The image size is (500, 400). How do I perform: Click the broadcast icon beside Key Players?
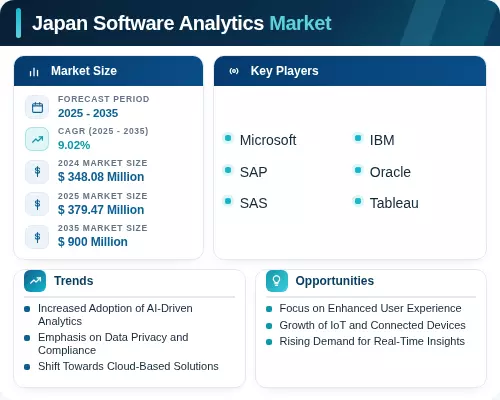click(234, 71)
